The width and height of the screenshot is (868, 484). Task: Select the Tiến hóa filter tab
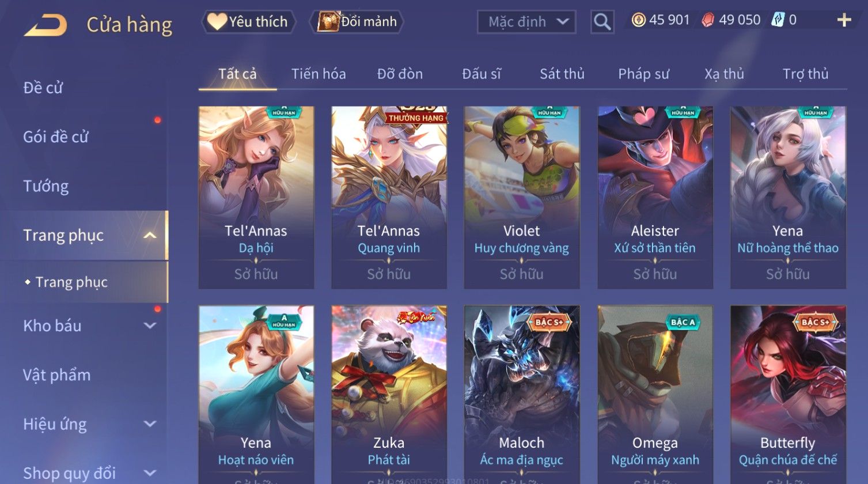[319, 74]
